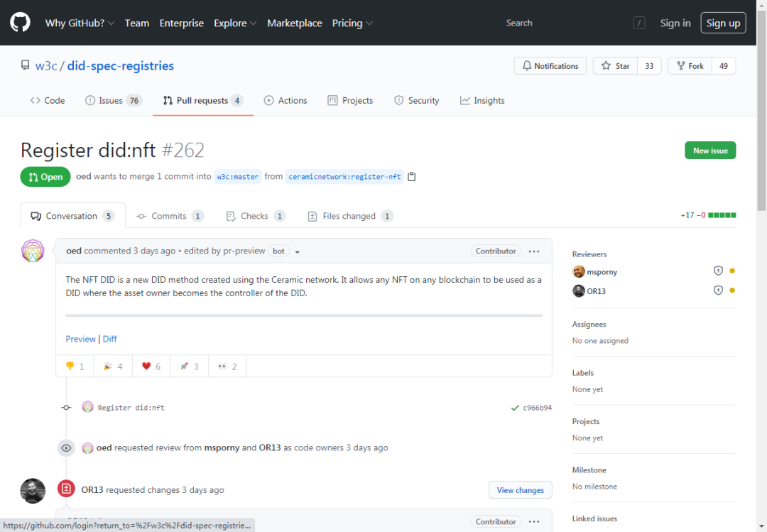Open the did-spec-registries repository link

[x=120, y=65]
